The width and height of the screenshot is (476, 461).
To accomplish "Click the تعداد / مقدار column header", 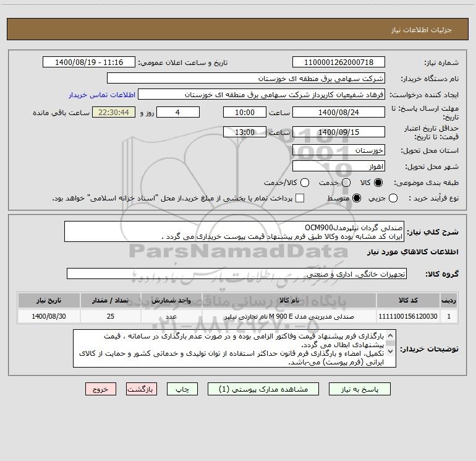I will point(111,300).
